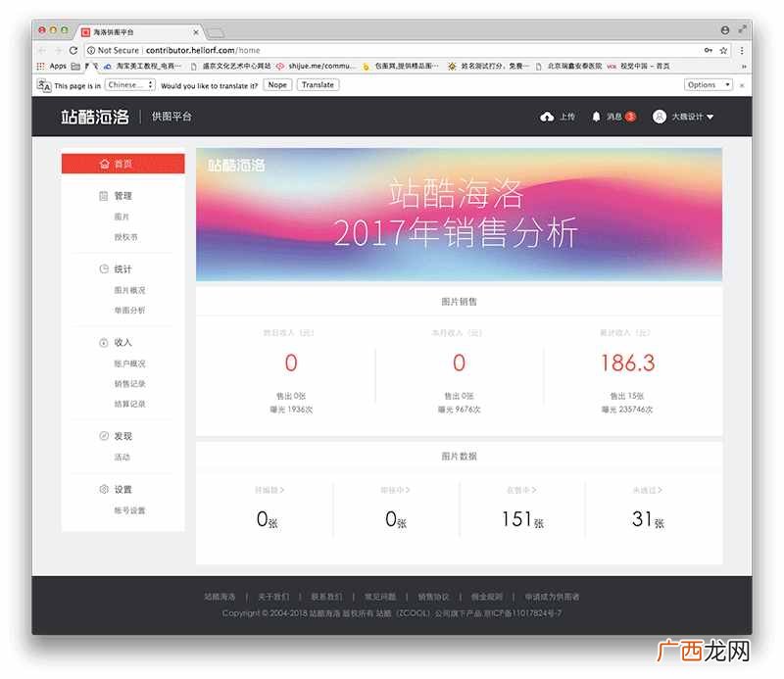
Task: Click the 设置 gear icon in sidebar
Action: click(104, 489)
